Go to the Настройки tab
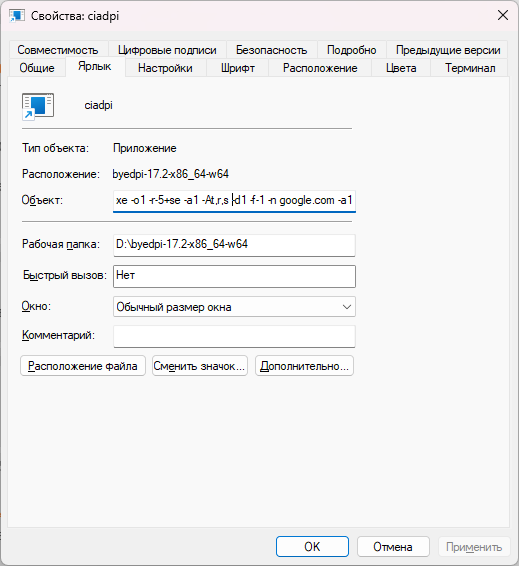Screen dimensions: 519x566 [x=165, y=68]
